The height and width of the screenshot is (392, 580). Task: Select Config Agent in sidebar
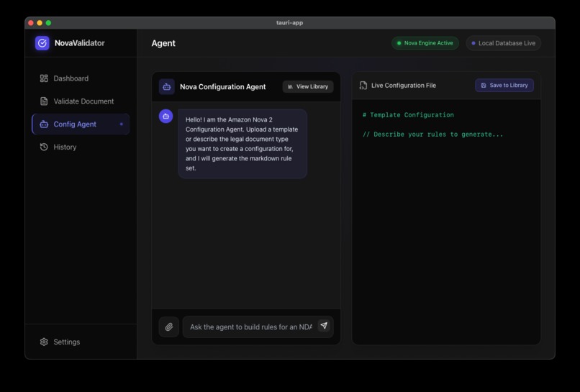coord(81,124)
